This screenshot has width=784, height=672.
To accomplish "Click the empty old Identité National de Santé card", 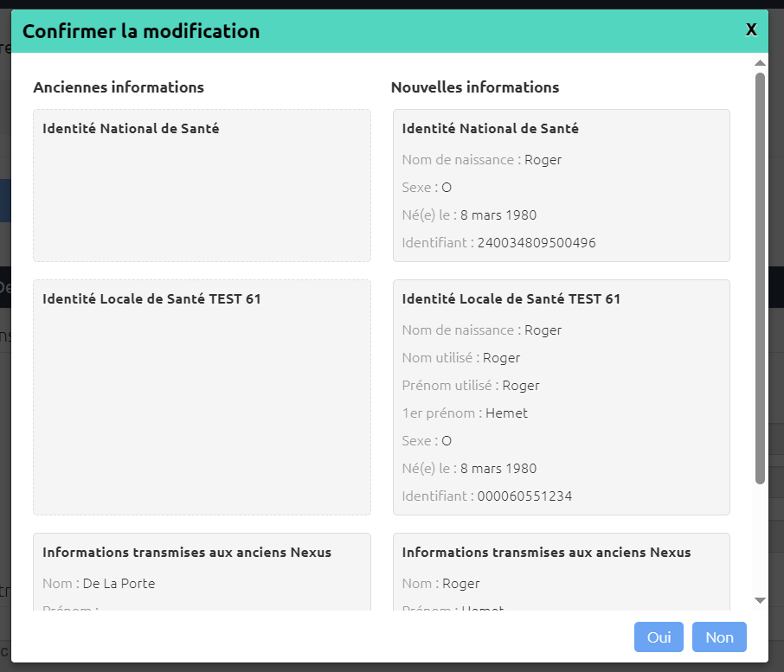I will click(202, 185).
